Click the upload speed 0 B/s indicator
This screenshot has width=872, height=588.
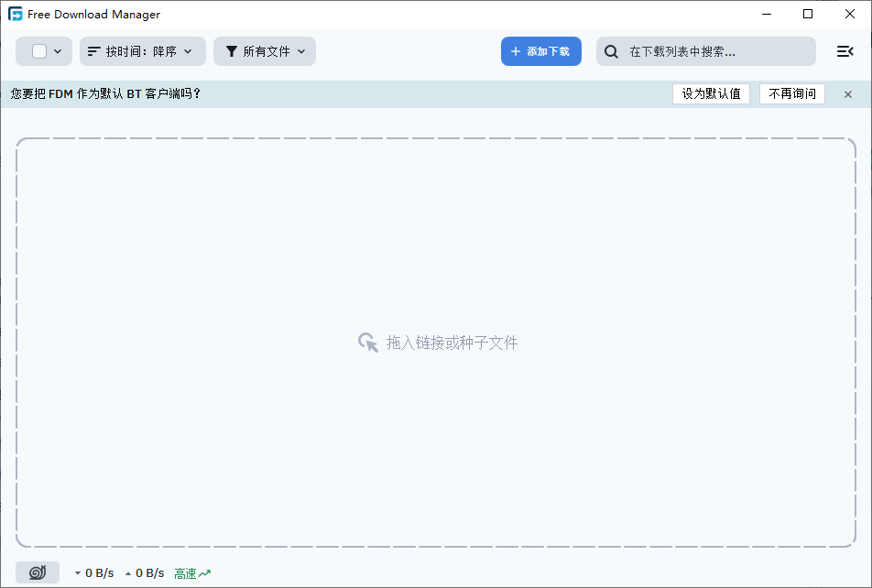coord(145,573)
